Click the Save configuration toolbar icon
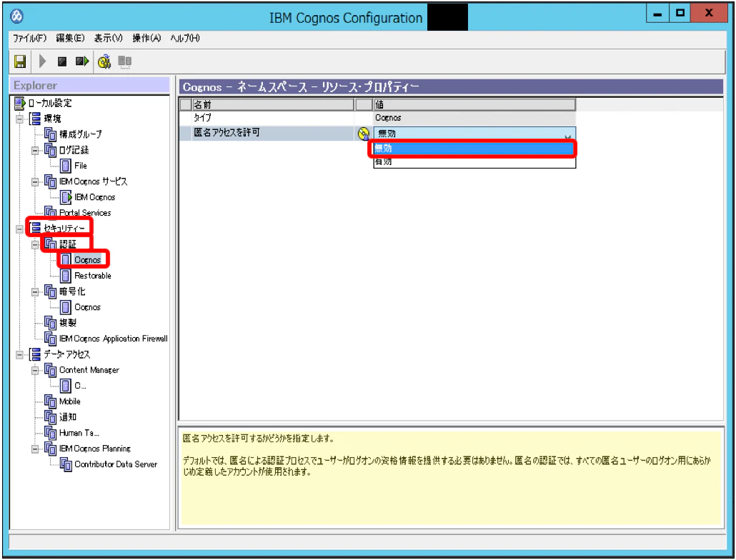 pyautogui.click(x=20, y=61)
